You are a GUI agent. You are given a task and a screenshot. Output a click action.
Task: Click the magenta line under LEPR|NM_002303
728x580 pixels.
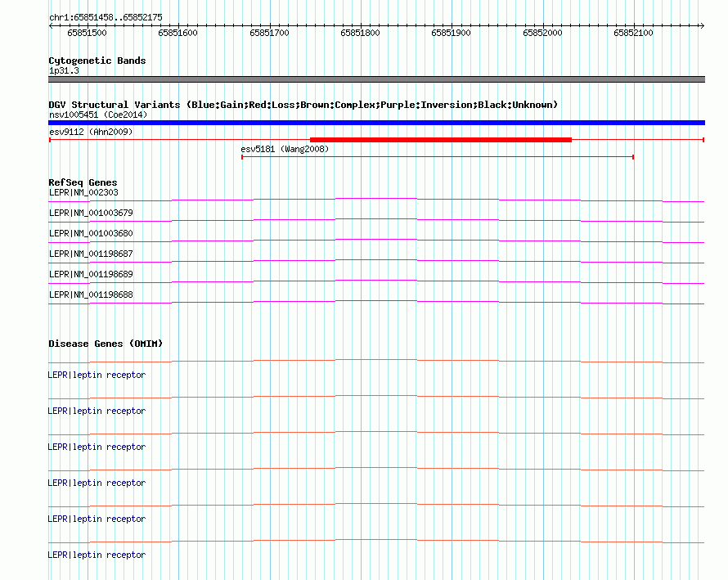(376, 200)
